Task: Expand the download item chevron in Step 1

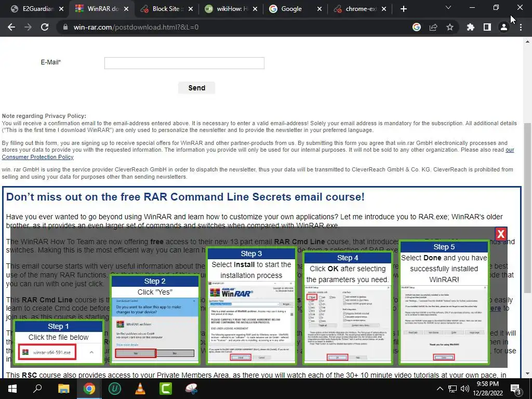Action: tap(91, 353)
